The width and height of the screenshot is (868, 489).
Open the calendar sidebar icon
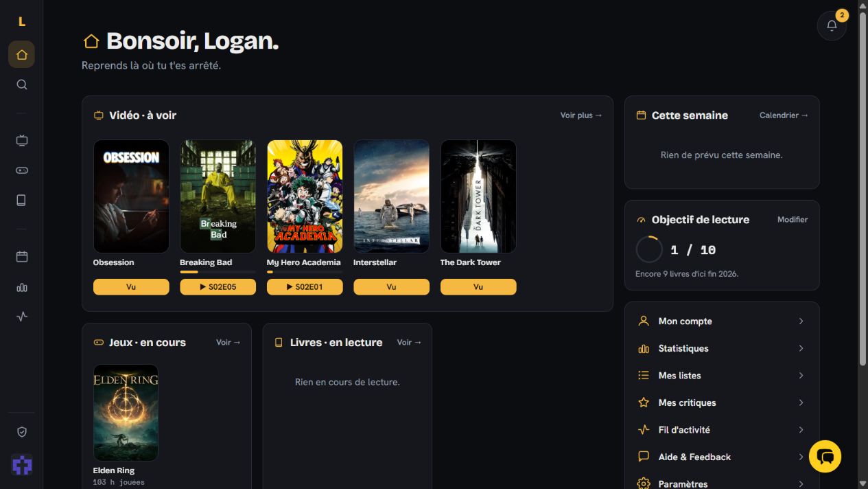coord(21,256)
